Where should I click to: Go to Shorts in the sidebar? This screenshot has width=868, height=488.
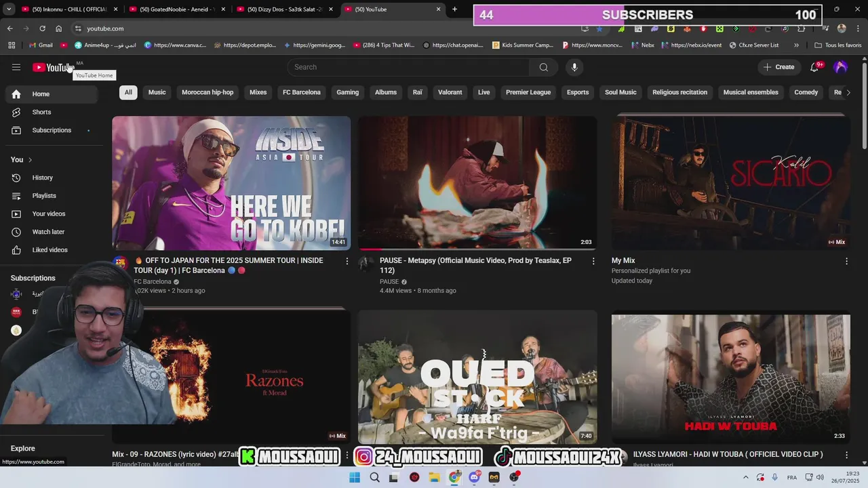(52, 112)
